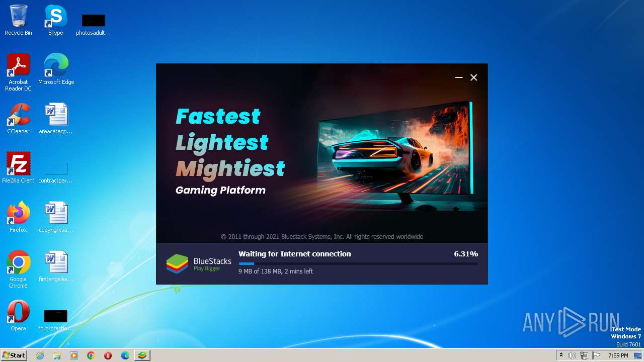Open the CCleaner desktop shortcut
This screenshot has height=362, width=644.
pyautogui.click(x=18, y=119)
